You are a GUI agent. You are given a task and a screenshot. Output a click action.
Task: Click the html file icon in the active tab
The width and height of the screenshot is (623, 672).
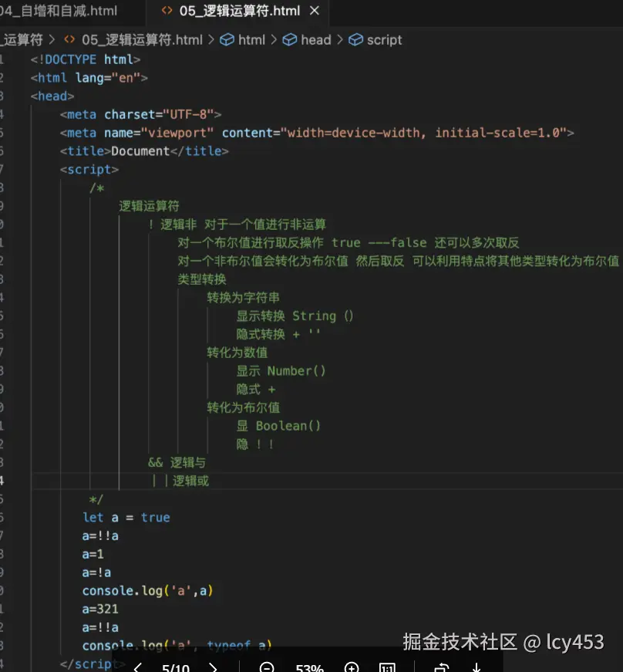coord(167,10)
